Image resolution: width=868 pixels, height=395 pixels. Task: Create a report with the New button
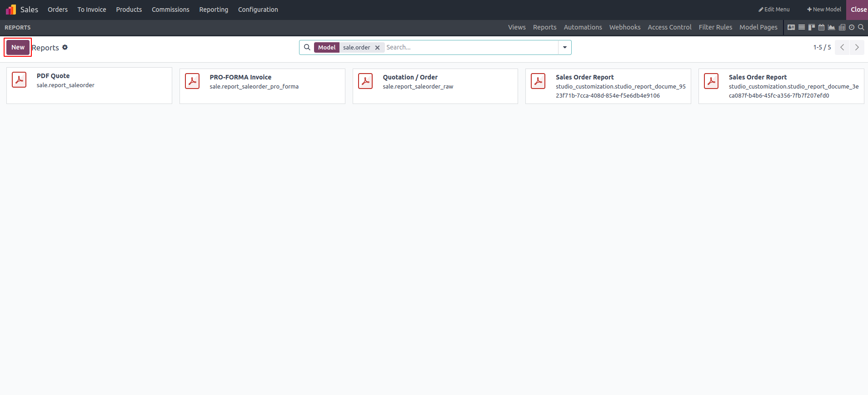pyautogui.click(x=18, y=47)
